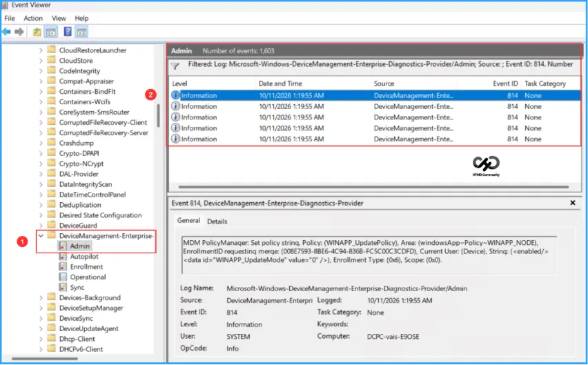Expand the Containers-BindFlt node

(41, 92)
